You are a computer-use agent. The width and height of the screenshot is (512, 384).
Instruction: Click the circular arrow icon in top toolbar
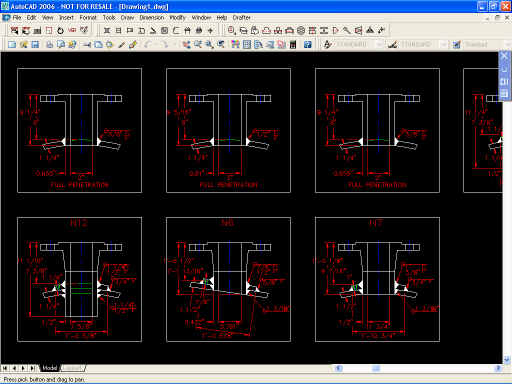pyautogui.click(x=60, y=30)
